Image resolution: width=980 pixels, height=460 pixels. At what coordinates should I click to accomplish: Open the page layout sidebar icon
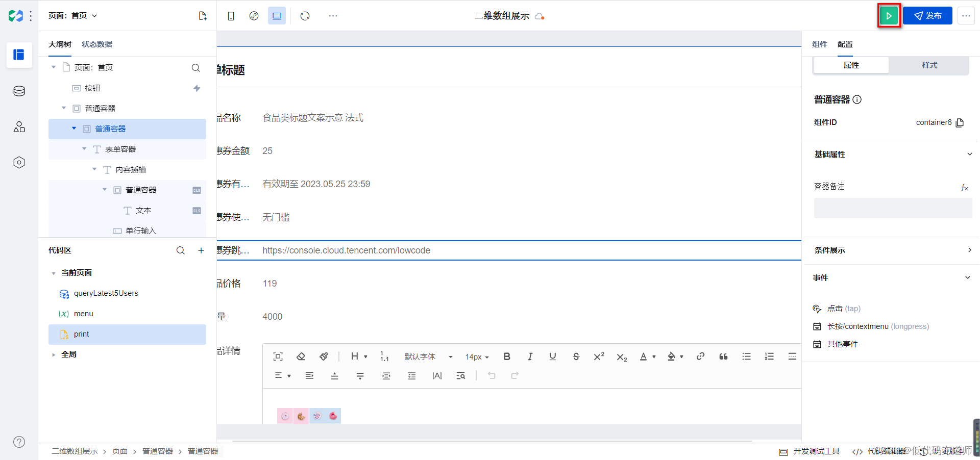pos(19,55)
